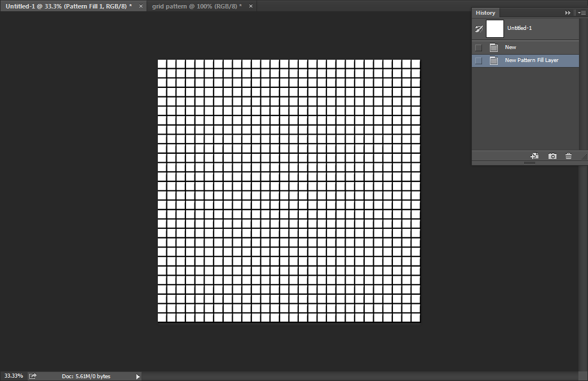This screenshot has width=588, height=381.
Task: Click the camera icon to create new snapshot
Action: (552, 156)
